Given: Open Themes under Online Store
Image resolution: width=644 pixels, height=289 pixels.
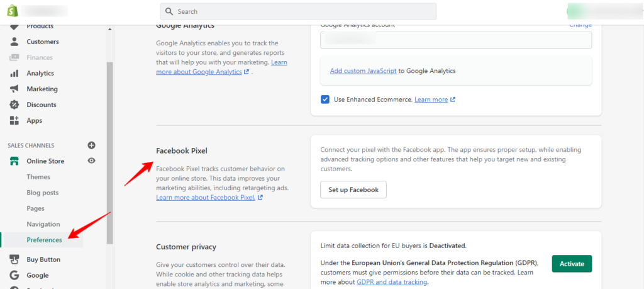Looking at the screenshot, I should pos(38,177).
